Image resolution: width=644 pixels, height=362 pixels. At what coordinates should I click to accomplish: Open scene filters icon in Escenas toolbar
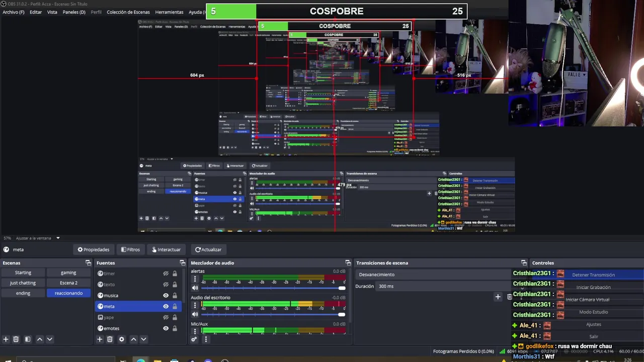pos(28,339)
